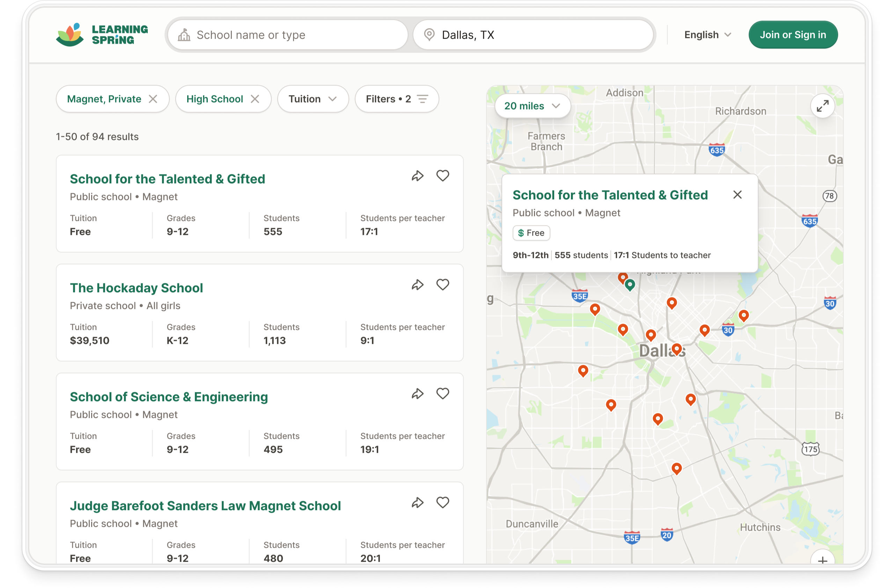The image size is (894, 588).
Task: Open The Hockaday School title link
Action: [136, 288]
